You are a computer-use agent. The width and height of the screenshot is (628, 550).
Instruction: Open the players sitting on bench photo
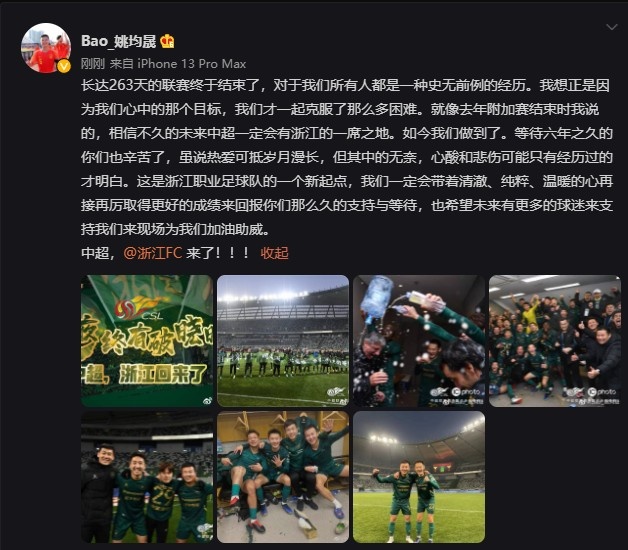[283, 477]
